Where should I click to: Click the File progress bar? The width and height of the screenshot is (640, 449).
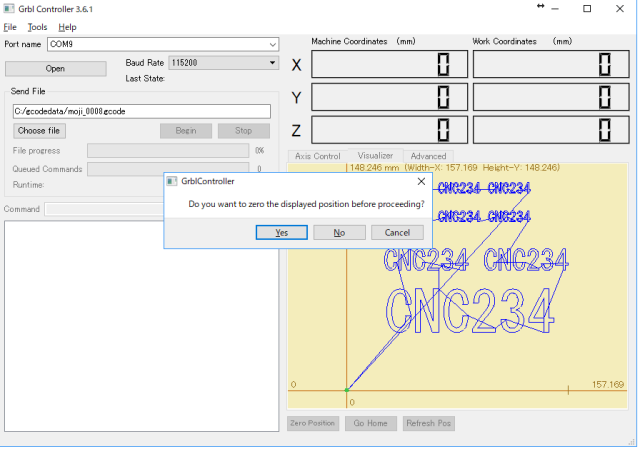(168, 150)
